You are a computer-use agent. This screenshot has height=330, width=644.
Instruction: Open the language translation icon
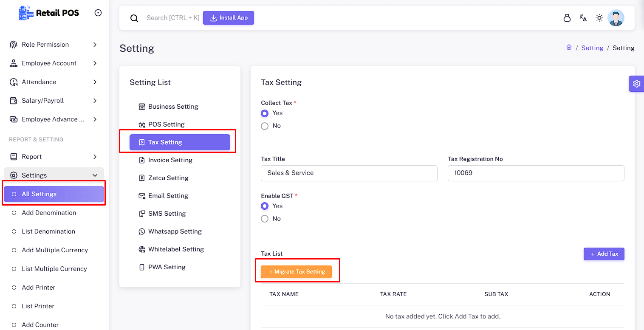point(583,18)
